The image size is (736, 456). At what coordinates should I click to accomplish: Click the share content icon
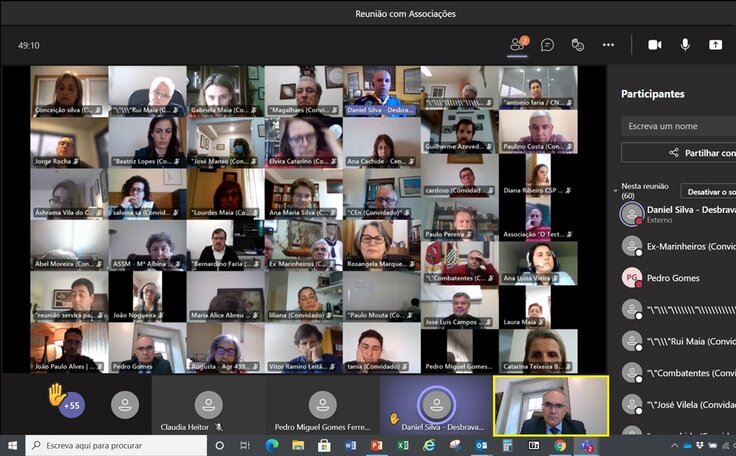click(715, 45)
